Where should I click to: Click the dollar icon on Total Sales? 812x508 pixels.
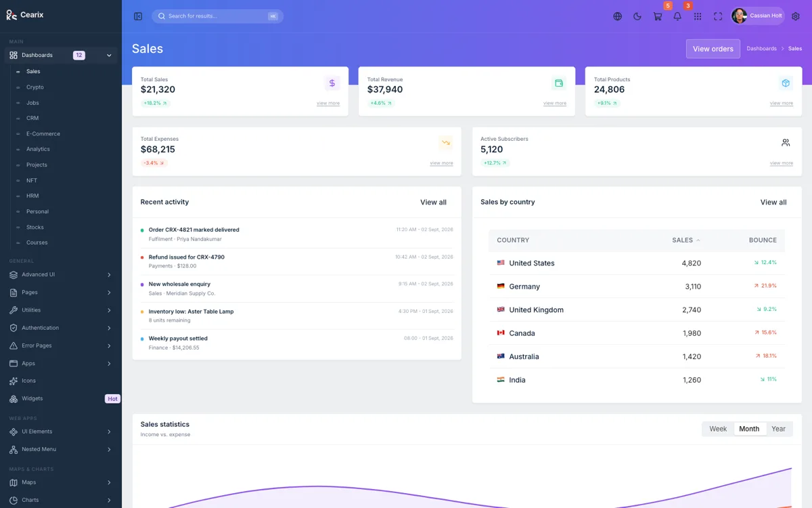(x=332, y=83)
